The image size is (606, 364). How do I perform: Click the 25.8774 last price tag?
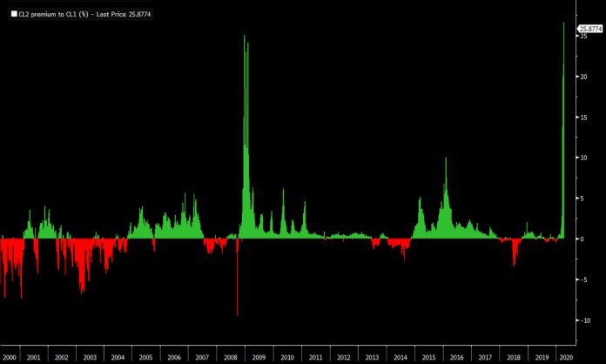[x=591, y=29]
